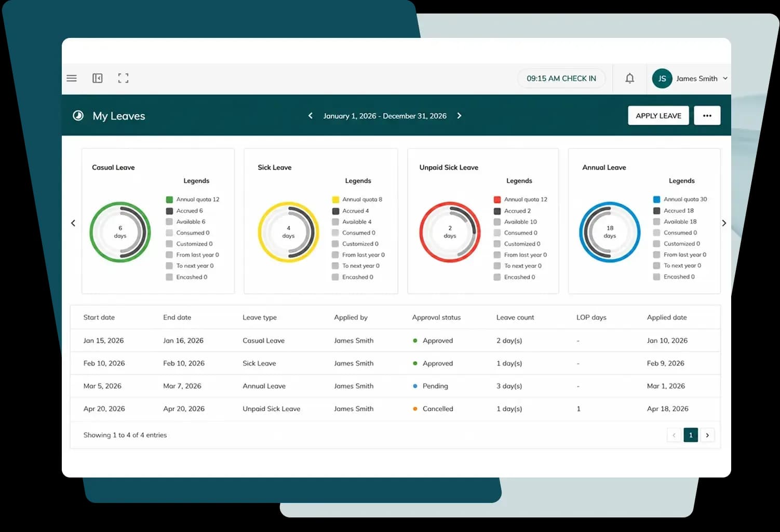Click the Unpaid Sick Leave donut chart
Screen dimensions: 780x532
450,232
